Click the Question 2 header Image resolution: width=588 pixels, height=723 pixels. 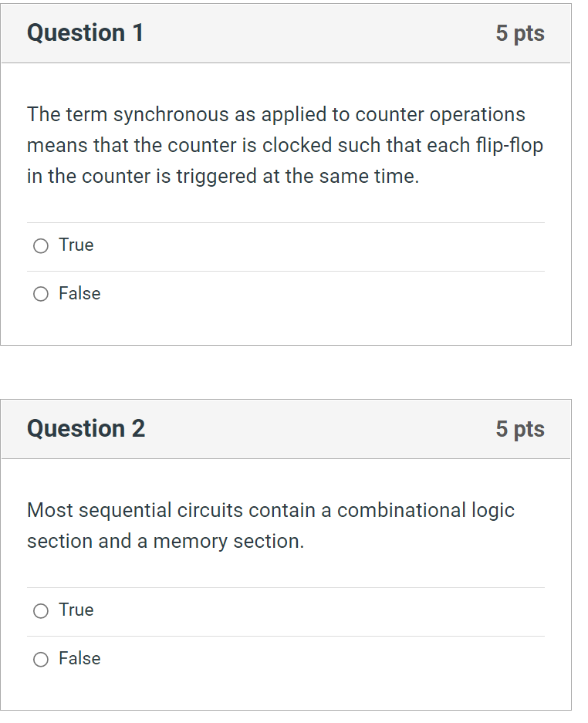(86, 429)
